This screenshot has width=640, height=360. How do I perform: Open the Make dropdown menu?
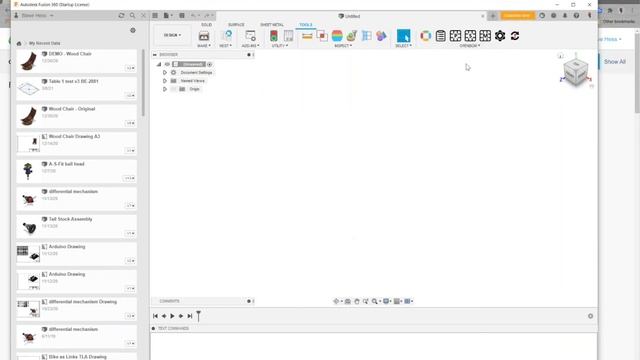point(204,46)
